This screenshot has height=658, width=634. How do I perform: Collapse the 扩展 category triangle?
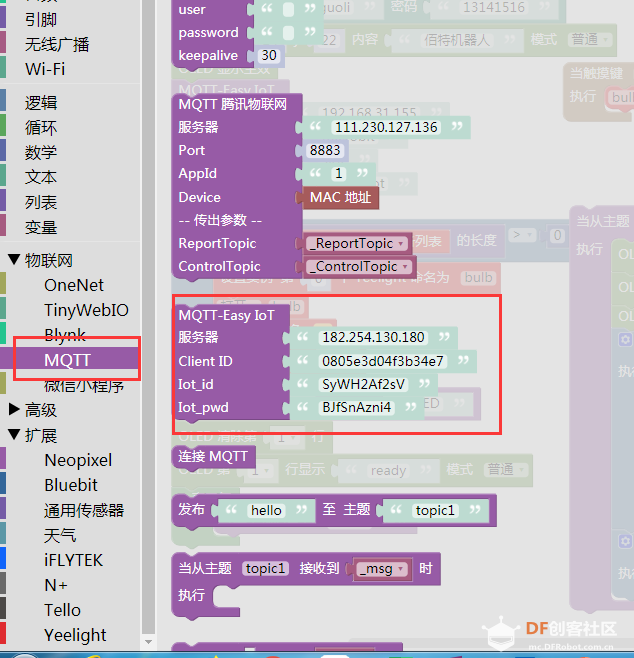coord(14,434)
